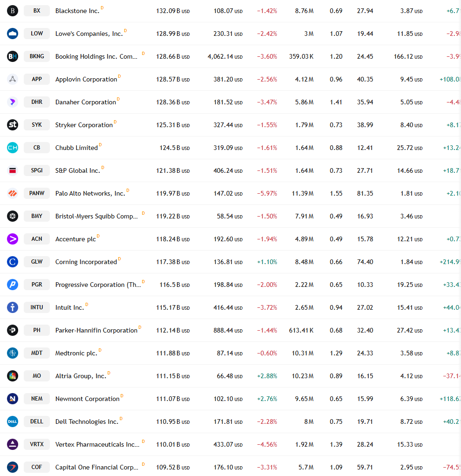The width and height of the screenshot is (461, 476).
Task: Click the Accenture logo icon
Action: tap(13, 239)
